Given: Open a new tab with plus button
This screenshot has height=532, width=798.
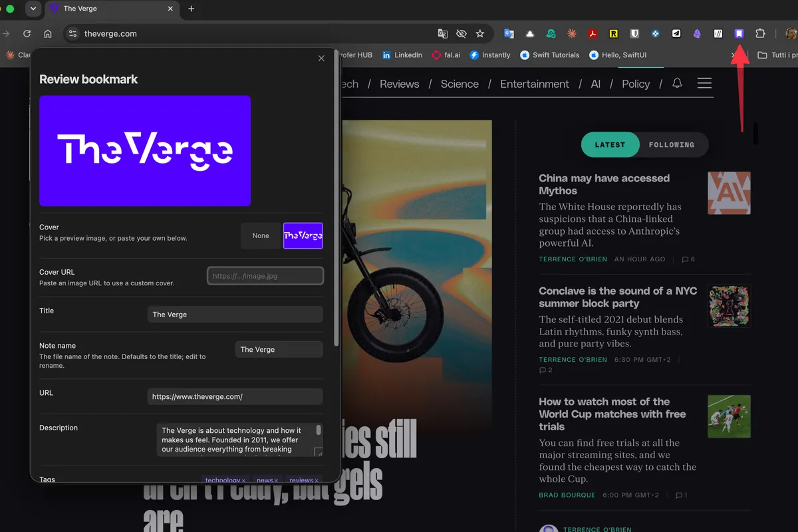Looking at the screenshot, I should click(x=192, y=9).
